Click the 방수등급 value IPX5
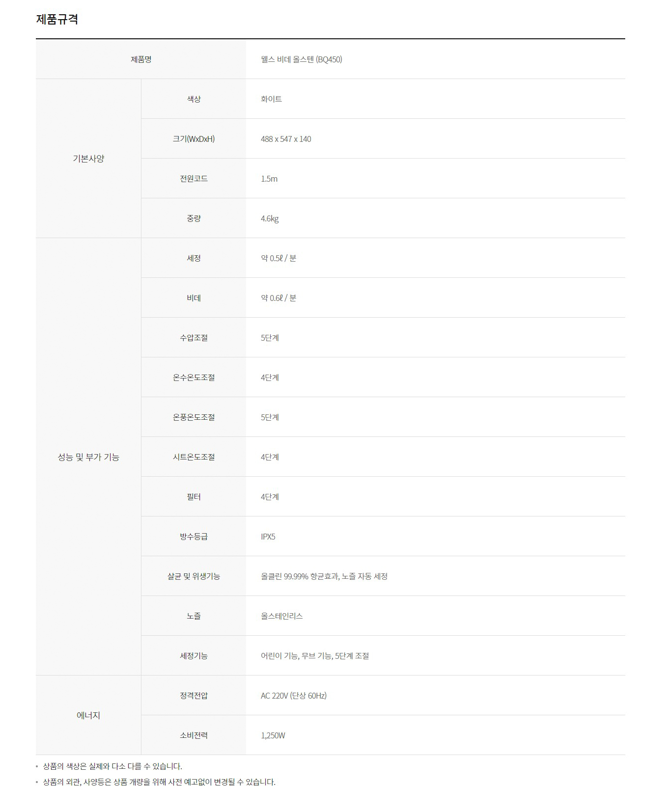 click(268, 537)
